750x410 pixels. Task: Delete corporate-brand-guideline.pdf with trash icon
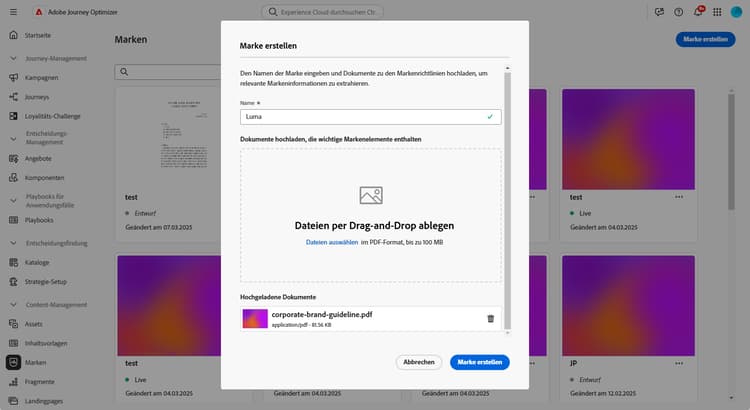pyautogui.click(x=490, y=319)
